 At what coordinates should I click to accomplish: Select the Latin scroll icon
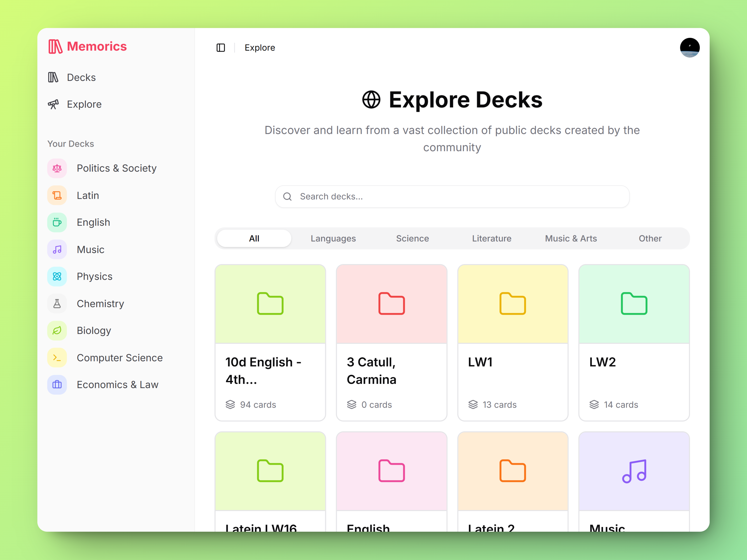click(x=57, y=196)
